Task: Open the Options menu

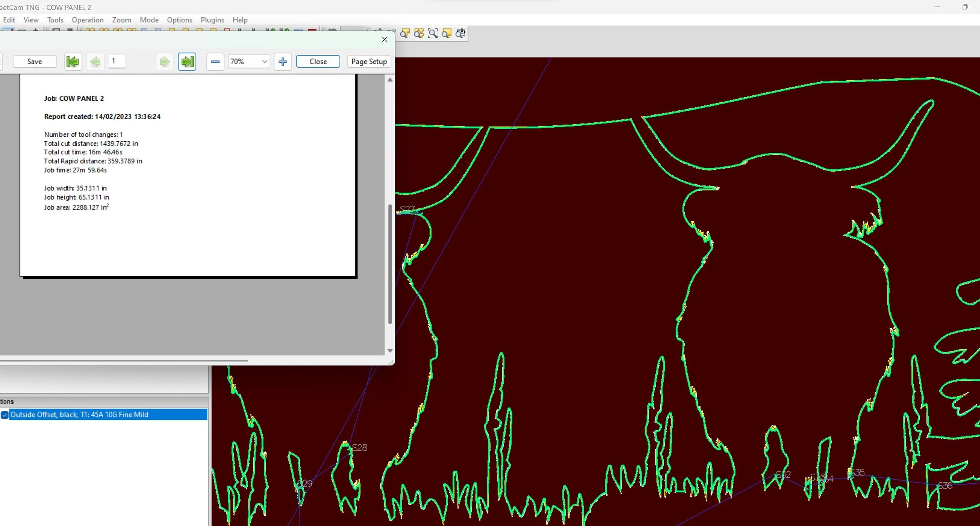Action: point(180,20)
